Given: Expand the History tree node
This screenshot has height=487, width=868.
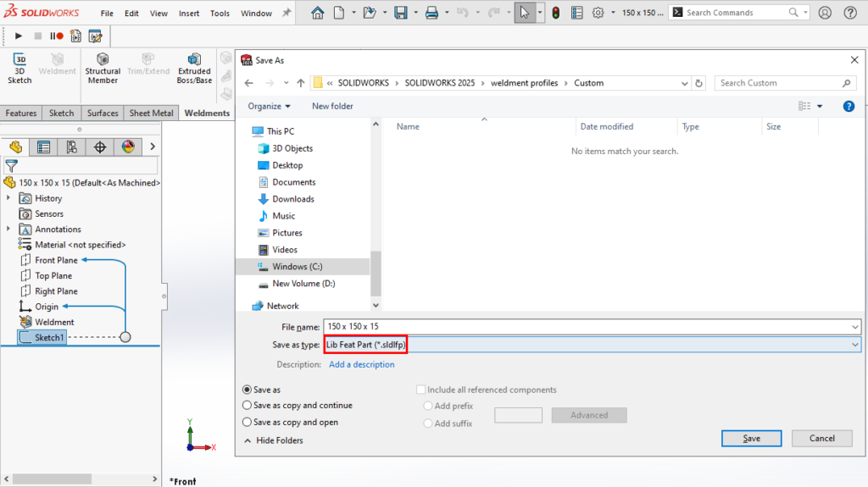Looking at the screenshot, I should 8,198.
